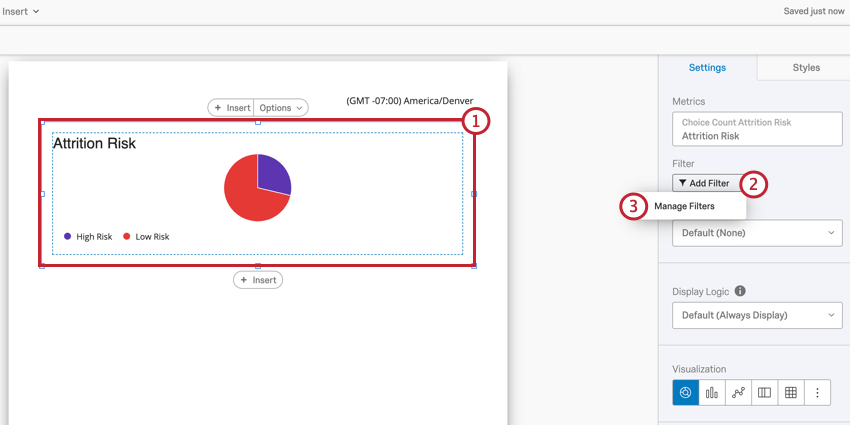
Task: Open more visualization options (three dots)
Action: click(x=817, y=392)
